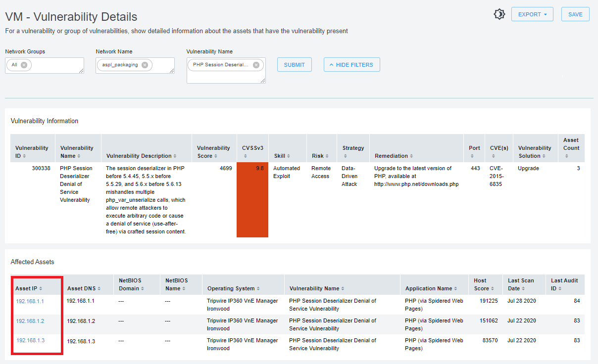Viewport: 598px width, 364px height.
Task: Click the red 9.8 CVSSv3 cell
Action: point(252,200)
